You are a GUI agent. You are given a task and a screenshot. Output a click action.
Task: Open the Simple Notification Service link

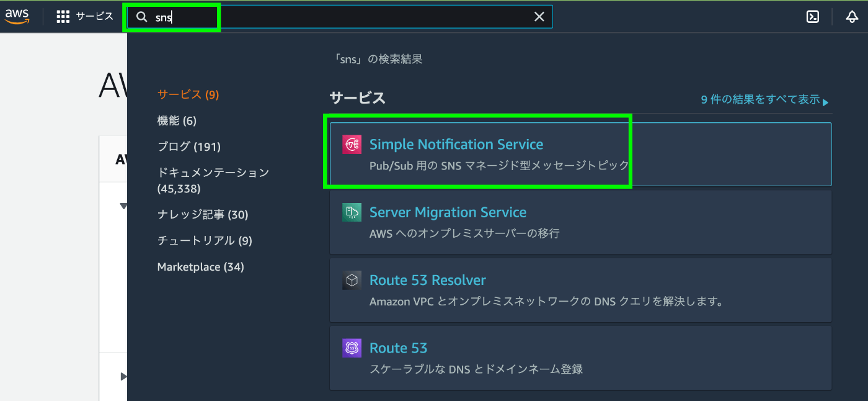(456, 144)
